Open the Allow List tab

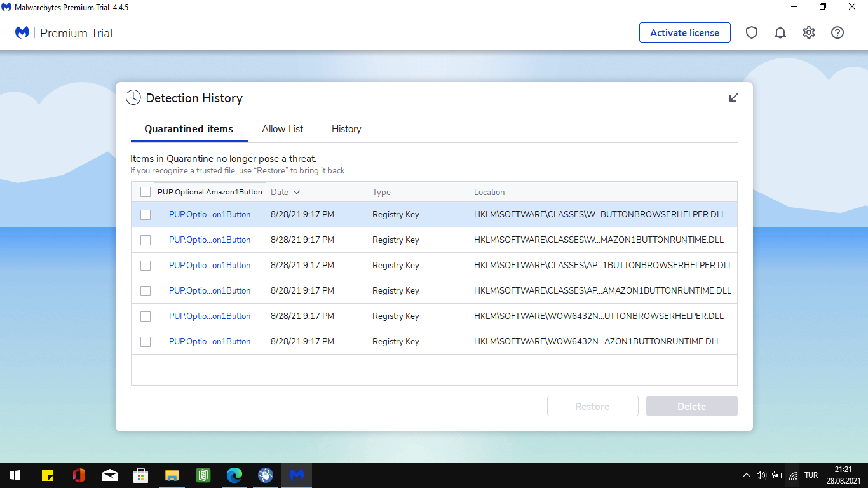[283, 128]
